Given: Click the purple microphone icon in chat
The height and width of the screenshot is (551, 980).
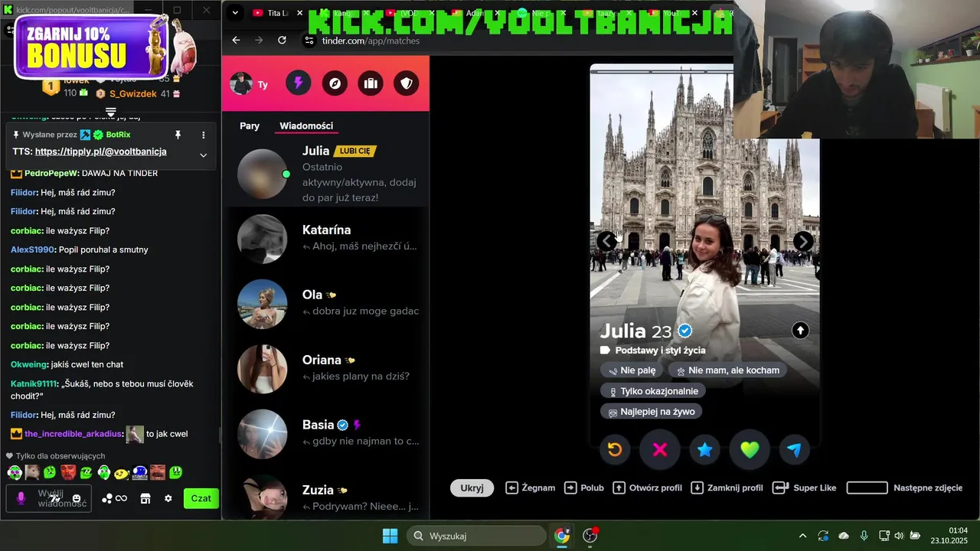Looking at the screenshot, I should point(21,498).
